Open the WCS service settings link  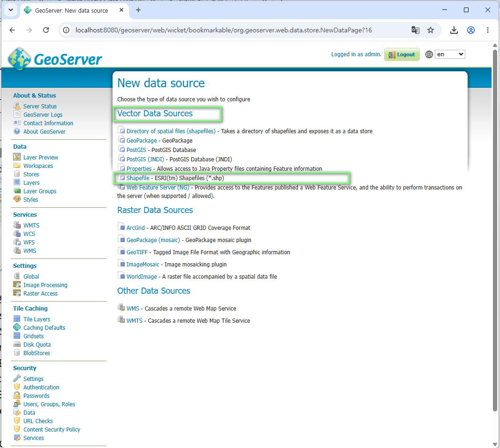[x=30, y=234]
